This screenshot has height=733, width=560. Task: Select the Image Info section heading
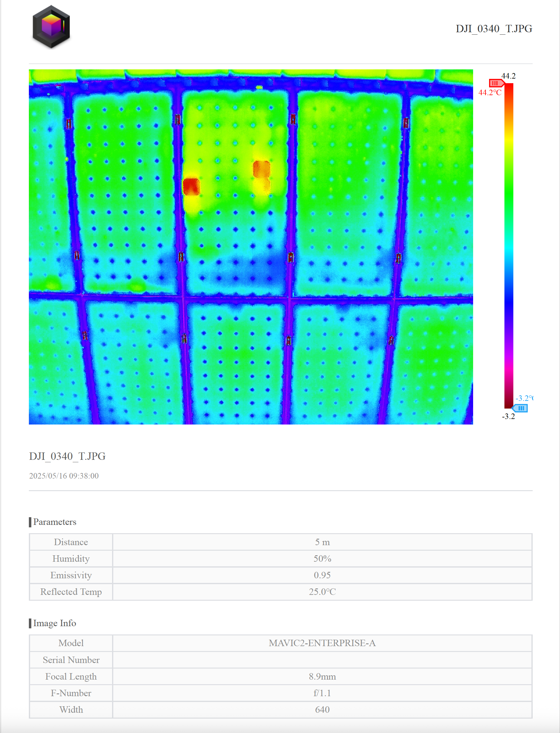(x=54, y=623)
